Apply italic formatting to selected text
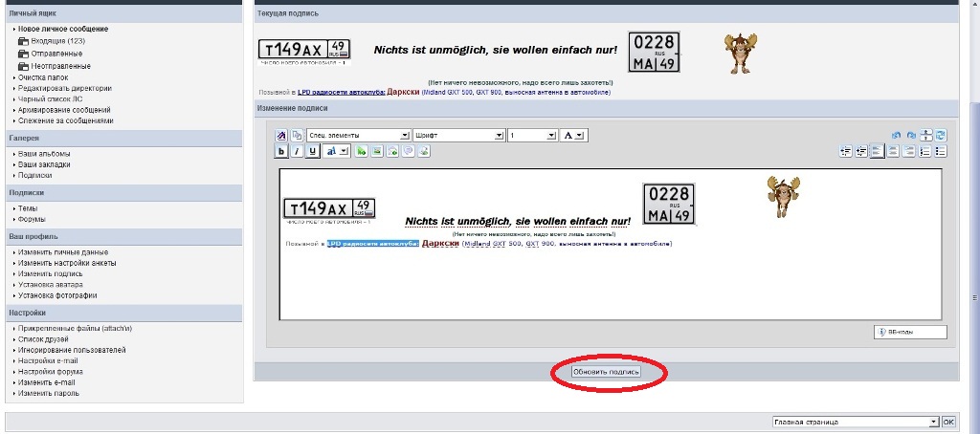This screenshot has width=980, height=434. 297,151
